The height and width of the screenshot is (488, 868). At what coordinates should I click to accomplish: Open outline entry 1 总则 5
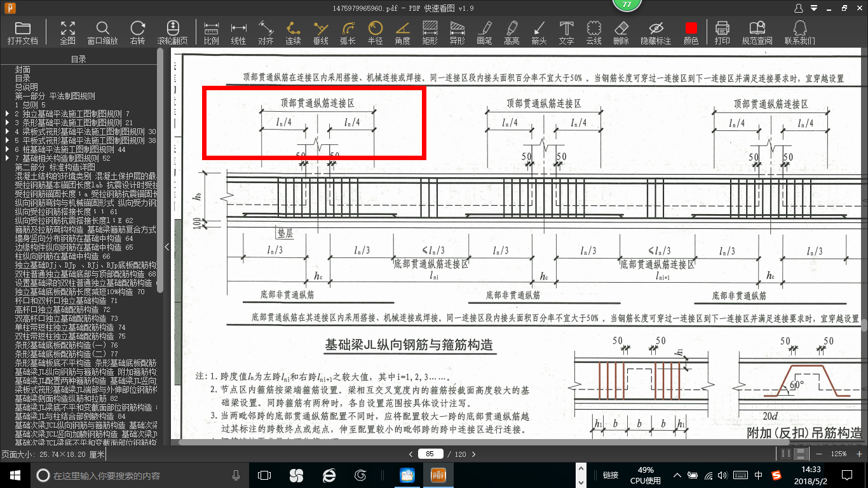pyautogui.click(x=31, y=105)
